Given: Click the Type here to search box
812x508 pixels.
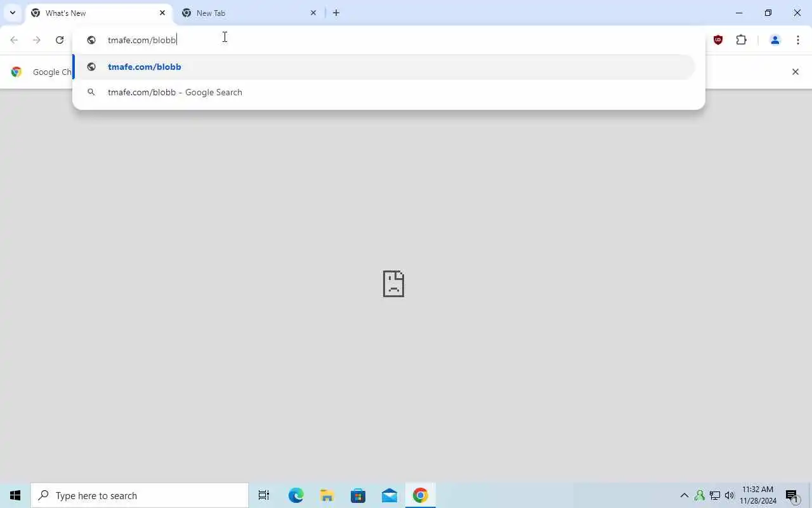Looking at the screenshot, I should (x=140, y=495).
